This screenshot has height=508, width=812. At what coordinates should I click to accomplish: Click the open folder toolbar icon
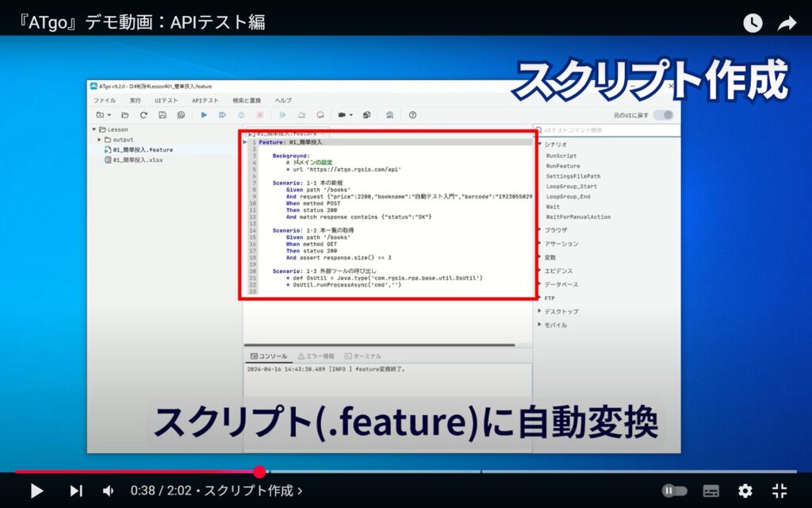click(124, 115)
